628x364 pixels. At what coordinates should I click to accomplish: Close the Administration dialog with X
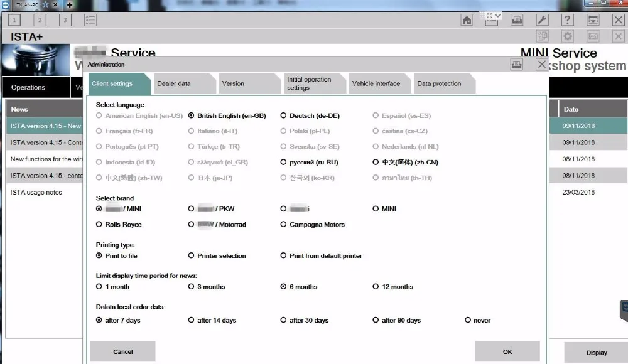click(x=542, y=64)
